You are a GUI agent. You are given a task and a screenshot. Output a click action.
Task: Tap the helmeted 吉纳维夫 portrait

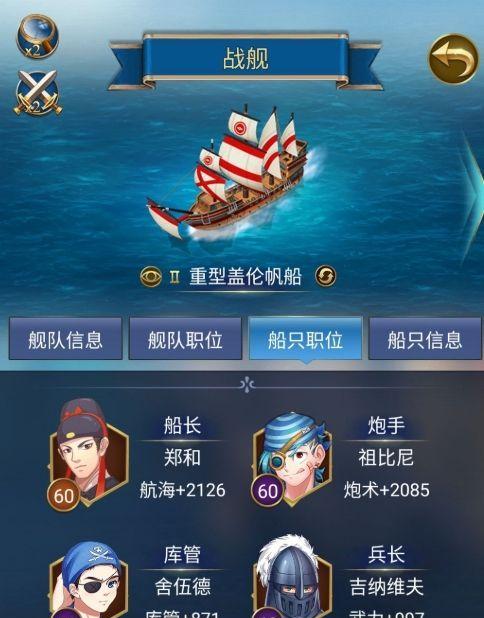(292, 577)
